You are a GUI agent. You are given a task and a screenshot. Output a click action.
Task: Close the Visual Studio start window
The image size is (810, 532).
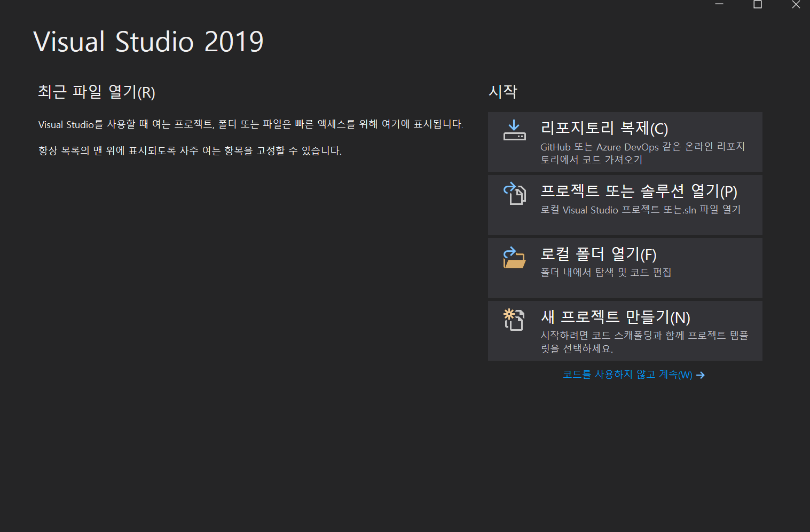796,5
